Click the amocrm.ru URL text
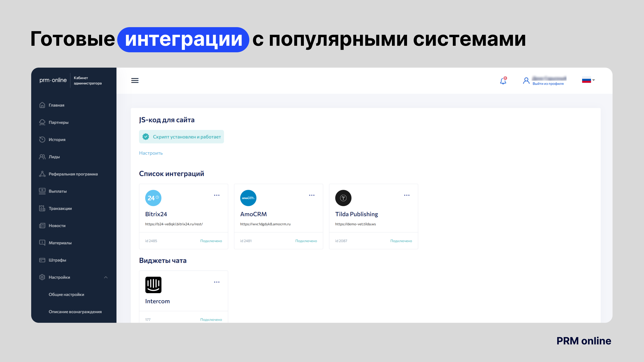Image resolution: width=644 pixels, height=362 pixels. click(265, 224)
